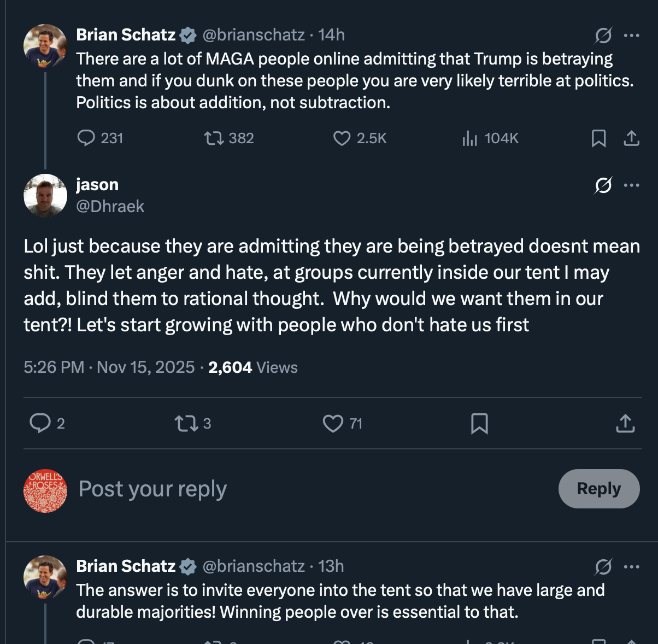The height and width of the screenshot is (644, 658).
Task: Bookmark jason's tweet
Action: (479, 424)
